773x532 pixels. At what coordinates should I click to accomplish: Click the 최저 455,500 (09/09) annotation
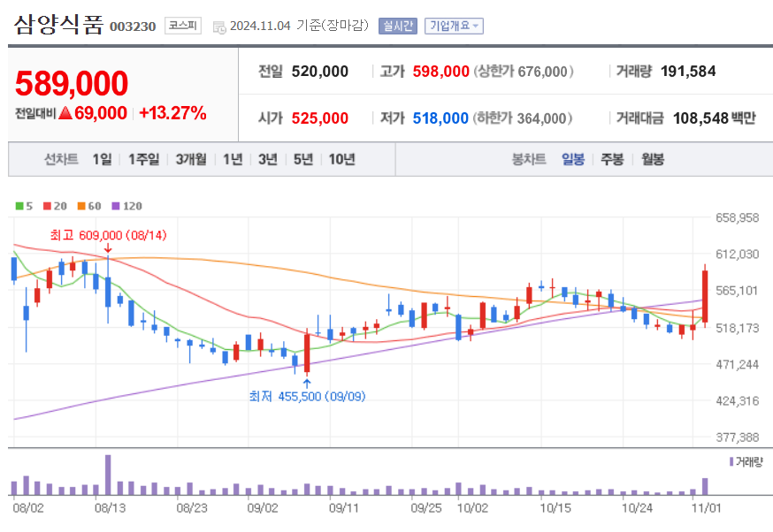(307, 396)
